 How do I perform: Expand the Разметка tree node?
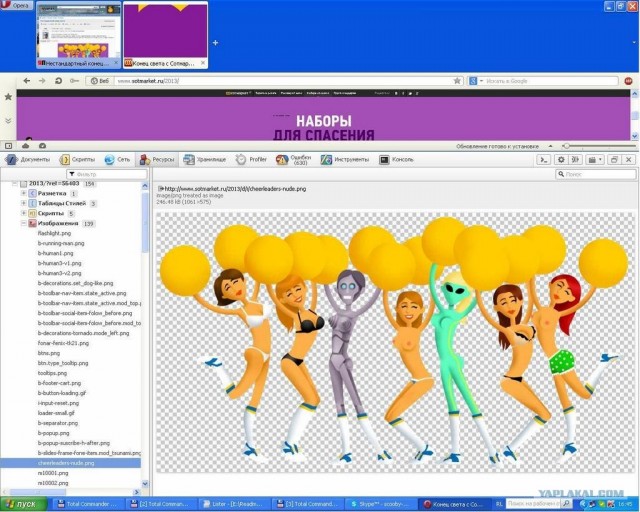point(23,193)
